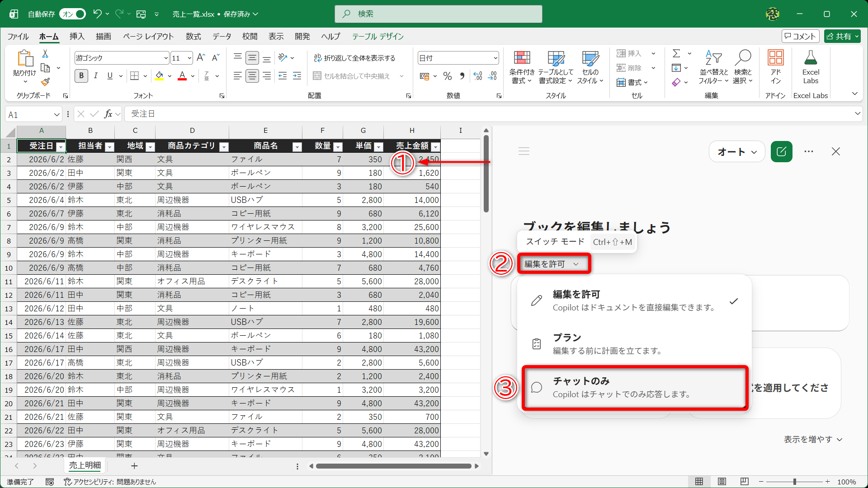Click the Format Painter brush icon
Viewport: 868px width, 488px height.
coord(45,82)
